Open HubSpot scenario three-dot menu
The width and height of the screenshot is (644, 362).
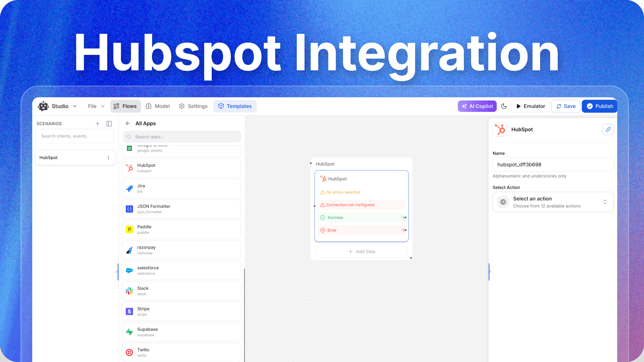[x=108, y=158]
